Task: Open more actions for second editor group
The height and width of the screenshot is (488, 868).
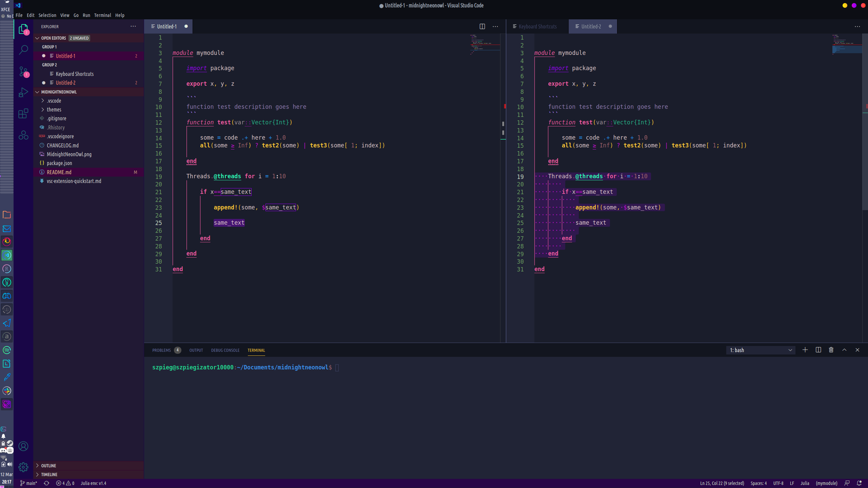Action: [857, 26]
